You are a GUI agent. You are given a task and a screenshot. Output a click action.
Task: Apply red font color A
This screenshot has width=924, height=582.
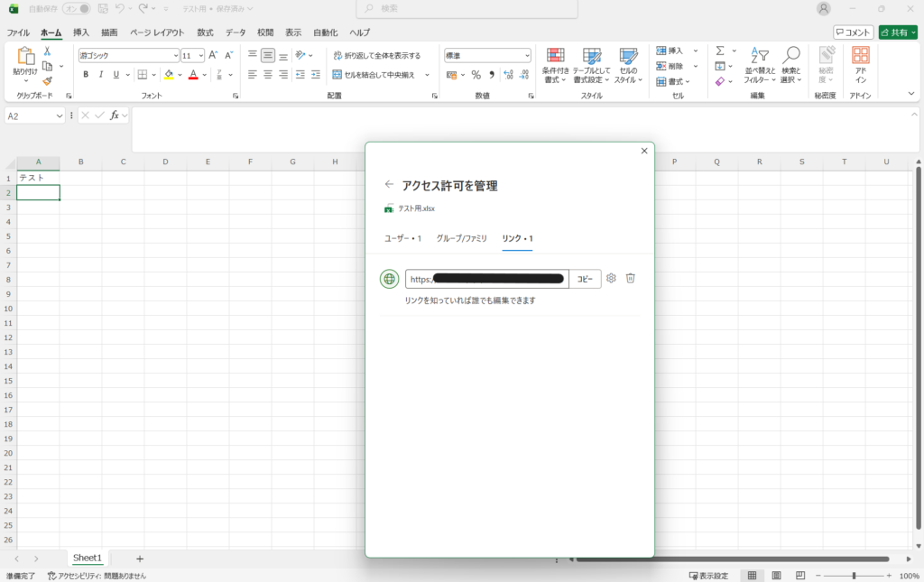193,75
